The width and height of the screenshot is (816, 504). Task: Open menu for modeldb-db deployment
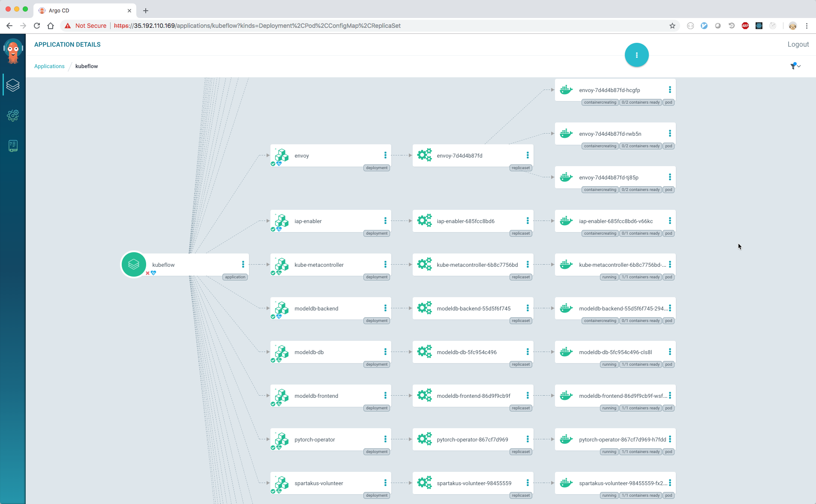[385, 352]
